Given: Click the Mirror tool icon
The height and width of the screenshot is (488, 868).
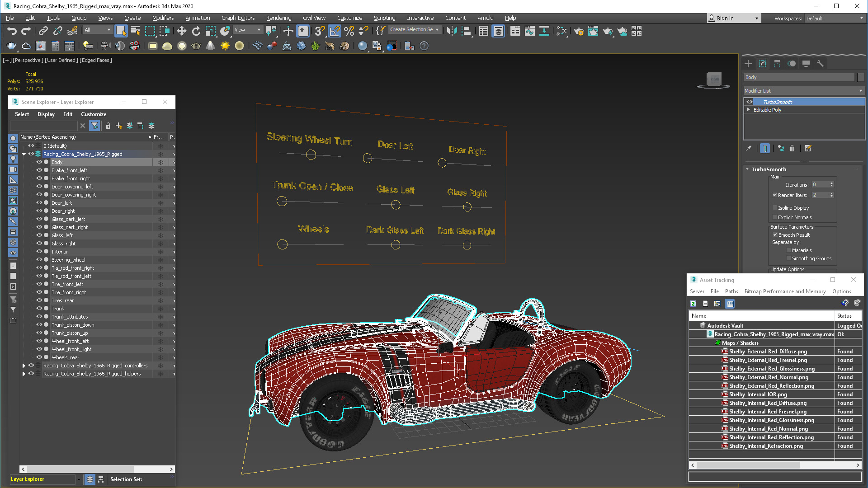Looking at the screenshot, I should pyautogui.click(x=452, y=31).
